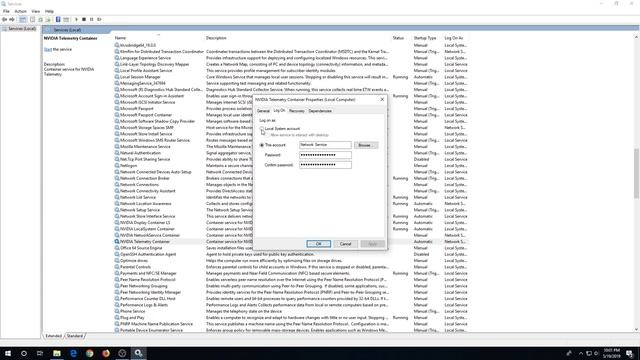
Task: Restart the service with toolbar restart icon
Action: click(99, 20)
